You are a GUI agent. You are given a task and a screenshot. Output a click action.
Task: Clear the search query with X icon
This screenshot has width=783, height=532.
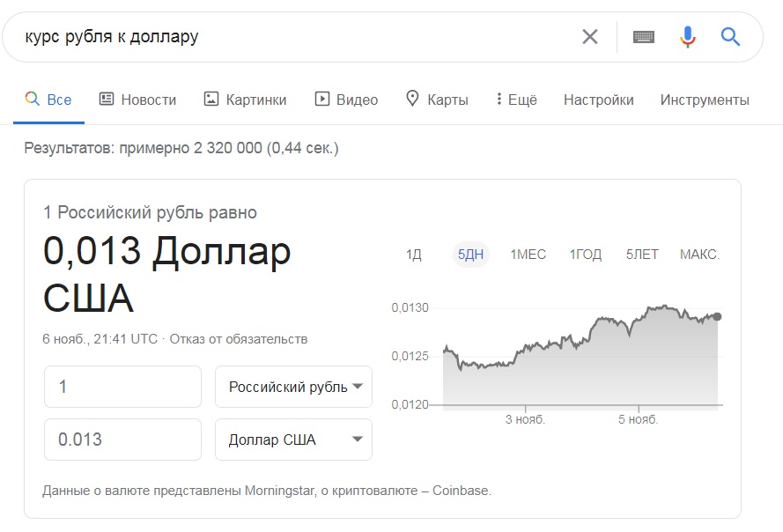(x=589, y=36)
